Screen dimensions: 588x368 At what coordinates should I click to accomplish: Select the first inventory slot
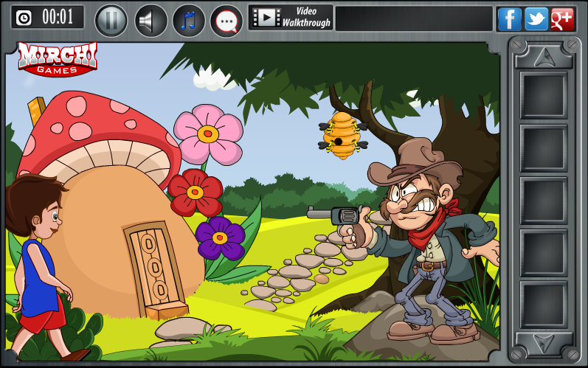[544, 95]
